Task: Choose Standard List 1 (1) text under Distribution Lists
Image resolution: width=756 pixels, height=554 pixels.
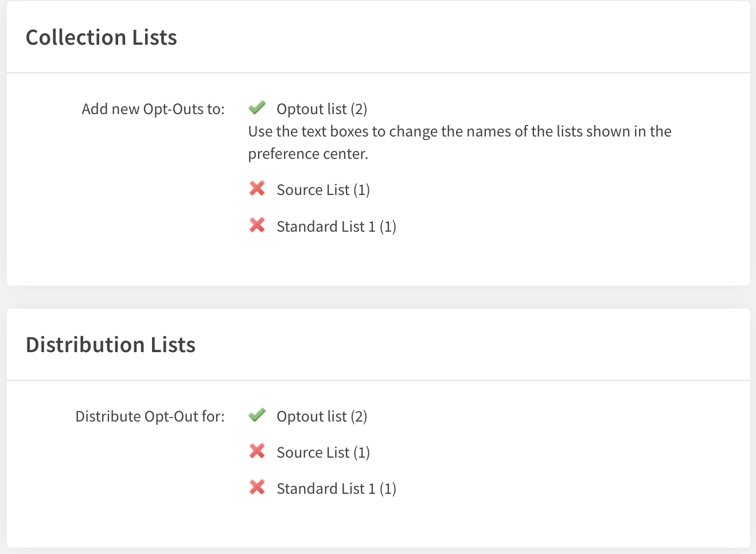Action: click(336, 489)
